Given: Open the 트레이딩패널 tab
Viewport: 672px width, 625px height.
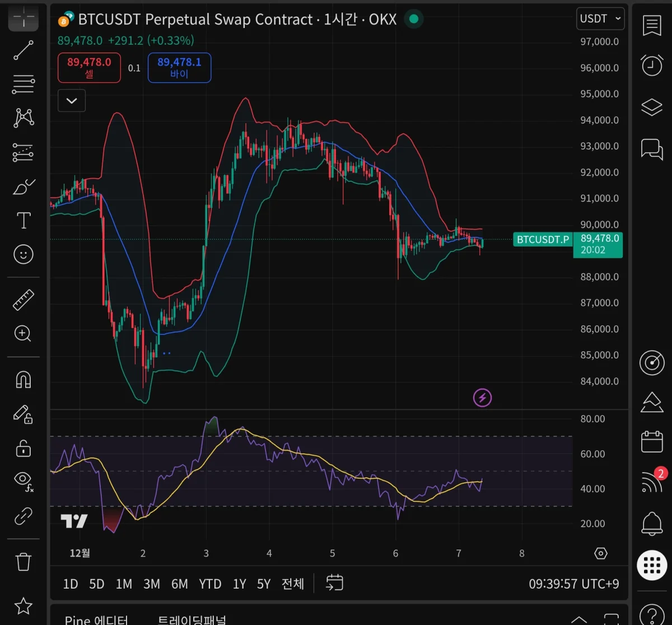Looking at the screenshot, I should click(x=192, y=619).
